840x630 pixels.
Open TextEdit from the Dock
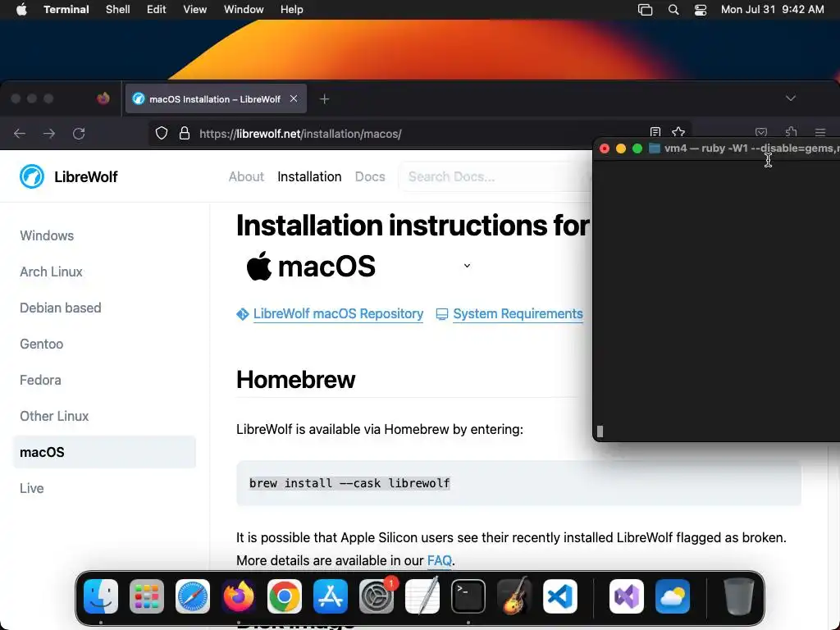pos(422,596)
